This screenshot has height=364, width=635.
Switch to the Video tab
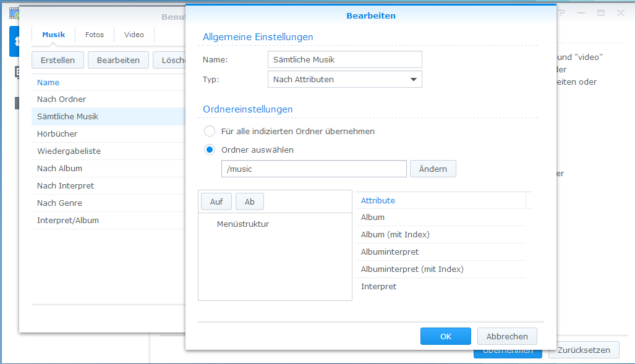click(134, 35)
